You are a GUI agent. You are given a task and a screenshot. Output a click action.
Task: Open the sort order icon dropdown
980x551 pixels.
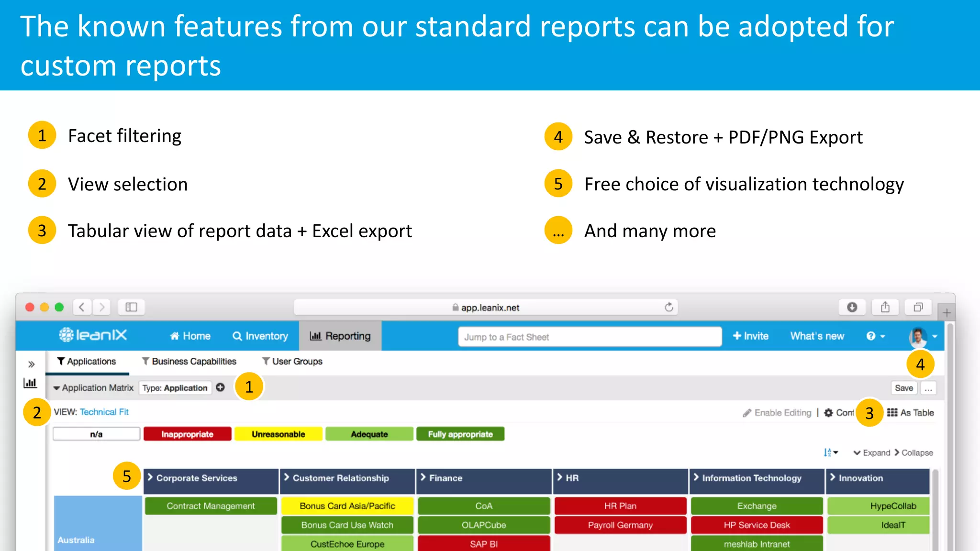tap(830, 452)
